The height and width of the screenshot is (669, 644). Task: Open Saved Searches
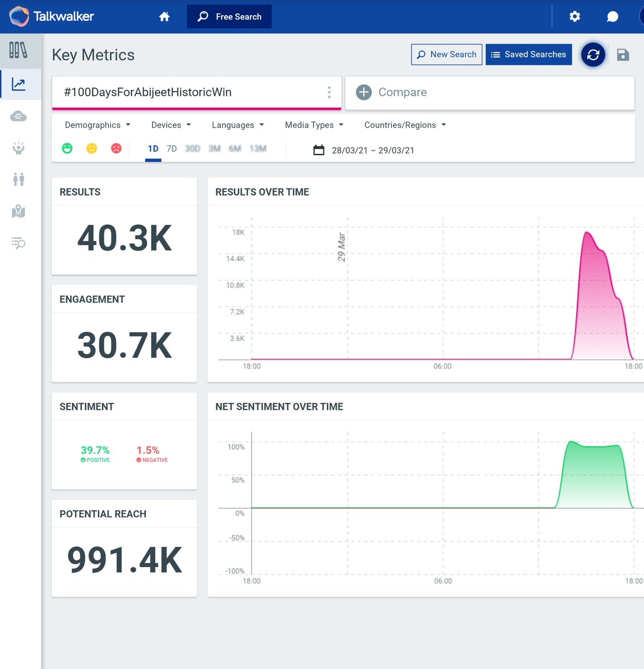[x=529, y=55]
